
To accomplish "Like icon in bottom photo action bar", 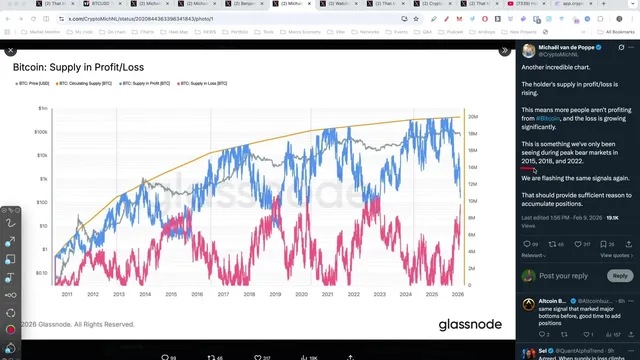I will pos(258,357).
